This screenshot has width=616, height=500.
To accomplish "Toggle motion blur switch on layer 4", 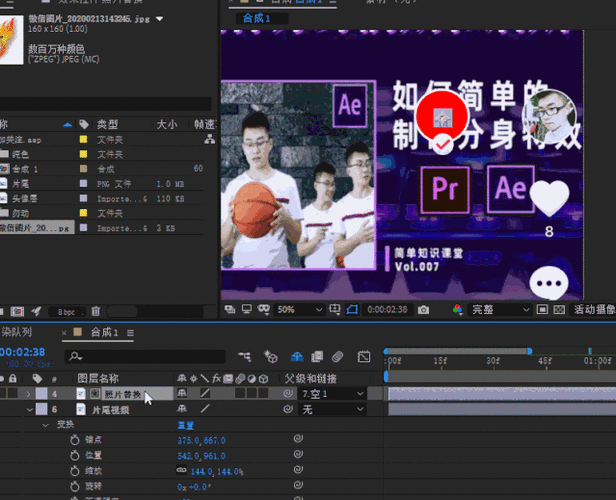I will pyautogui.click(x=240, y=393).
